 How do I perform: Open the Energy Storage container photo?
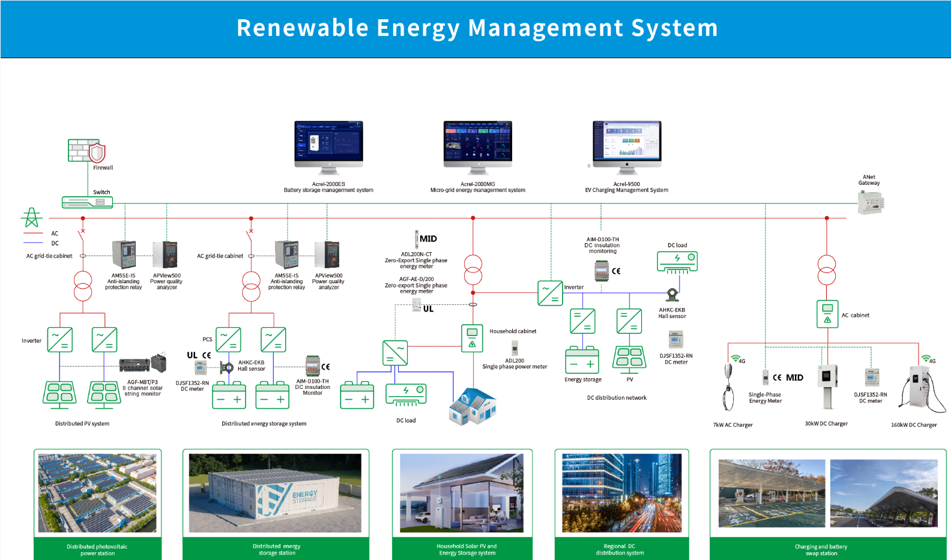tap(275, 493)
